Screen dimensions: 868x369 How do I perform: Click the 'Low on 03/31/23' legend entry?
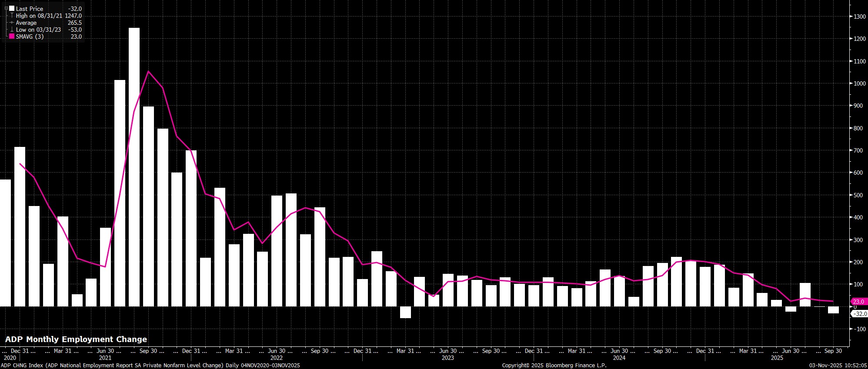[x=38, y=30]
